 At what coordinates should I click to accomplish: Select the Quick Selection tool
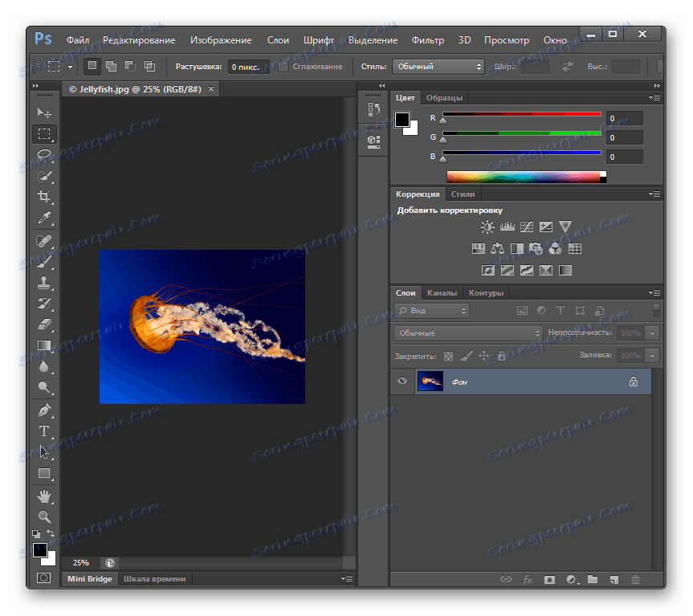(x=44, y=176)
